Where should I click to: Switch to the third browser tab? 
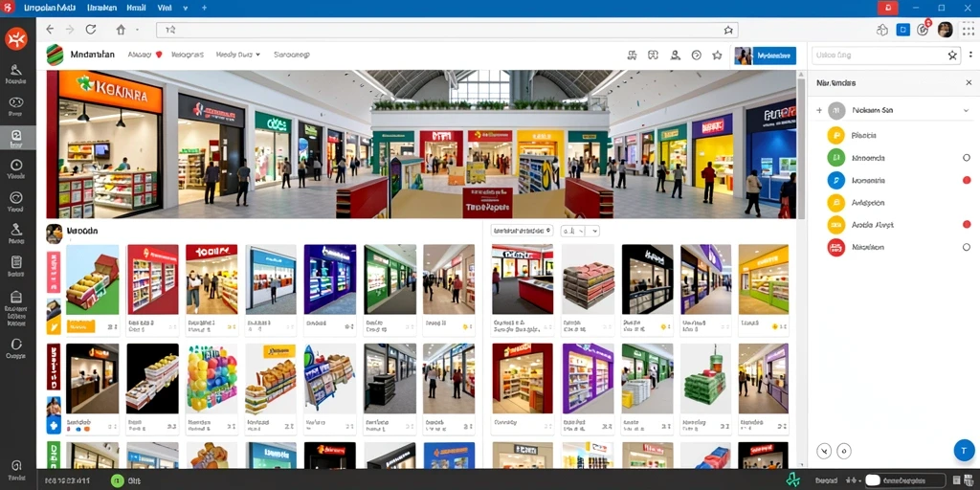pos(136,8)
